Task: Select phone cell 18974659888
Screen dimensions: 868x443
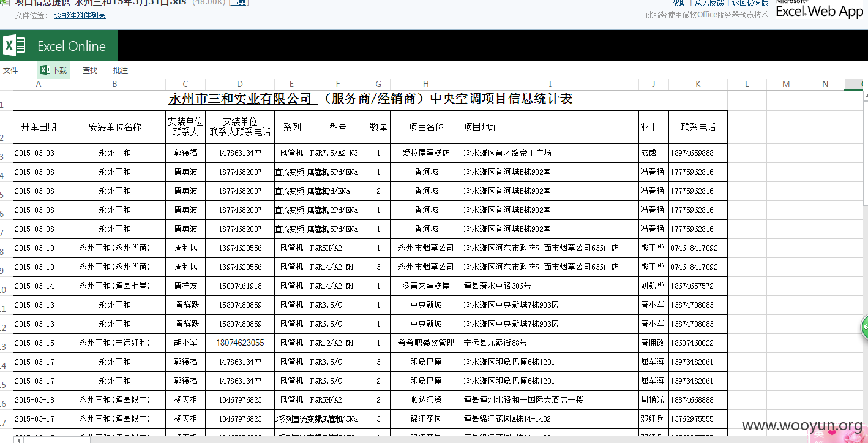Action: click(698, 153)
